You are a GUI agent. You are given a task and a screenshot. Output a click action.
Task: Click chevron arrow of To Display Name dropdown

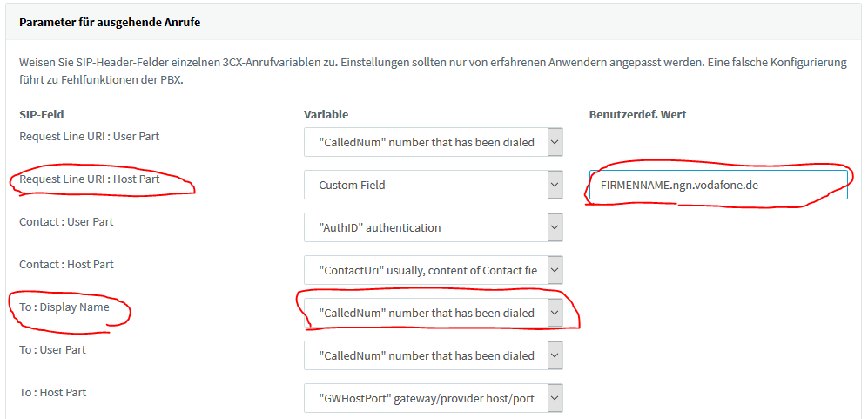[555, 313]
